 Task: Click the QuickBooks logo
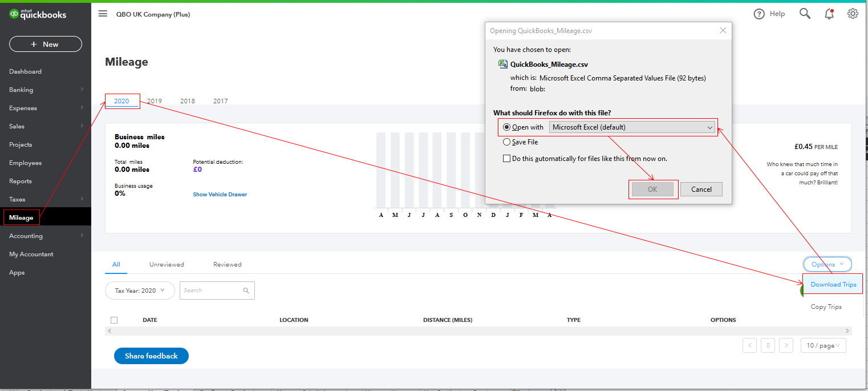point(38,14)
